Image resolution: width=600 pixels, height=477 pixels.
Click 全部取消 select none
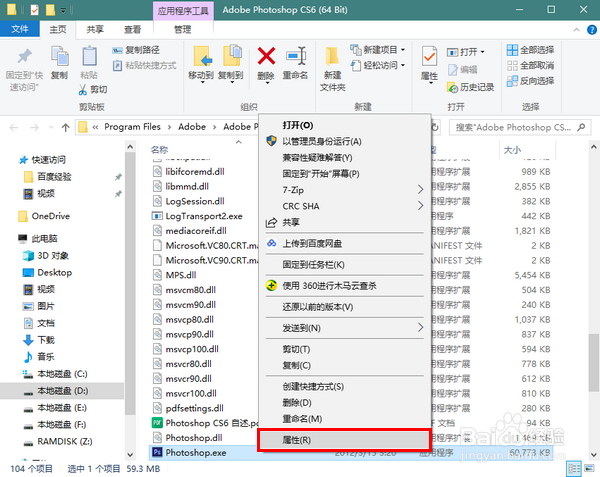pyautogui.click(x=530, y=65)
